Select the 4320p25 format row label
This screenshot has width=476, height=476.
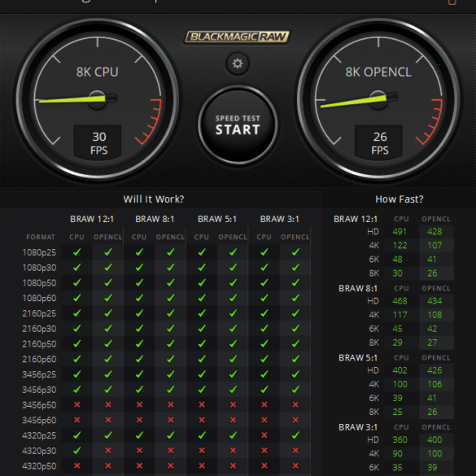pyautogui.click(x=40, y=435)
